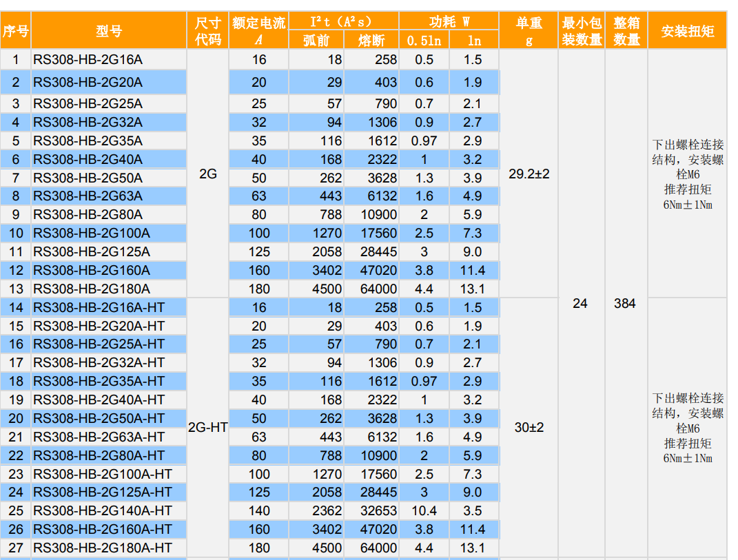Click the 额定电流 A header cell

click(258, 31)
